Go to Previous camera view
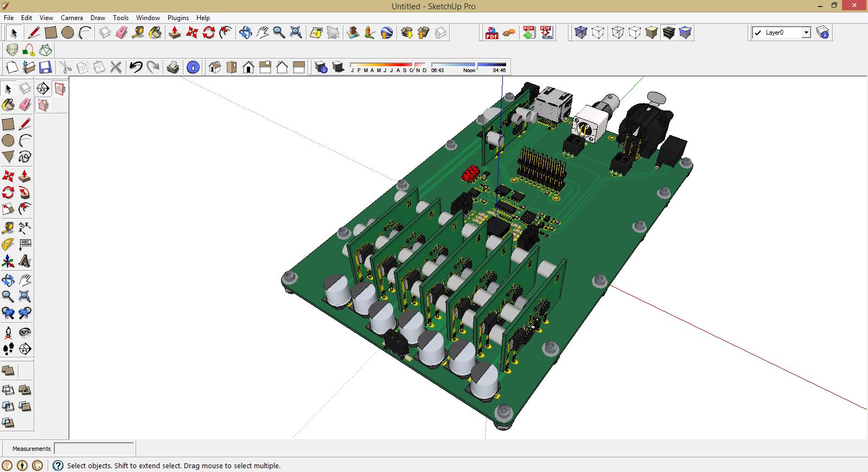Screen dimensions: 868x472 (8, 313)
